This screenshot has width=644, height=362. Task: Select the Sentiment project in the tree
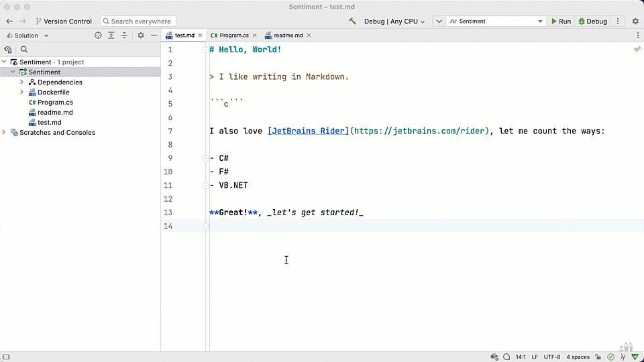44,72
